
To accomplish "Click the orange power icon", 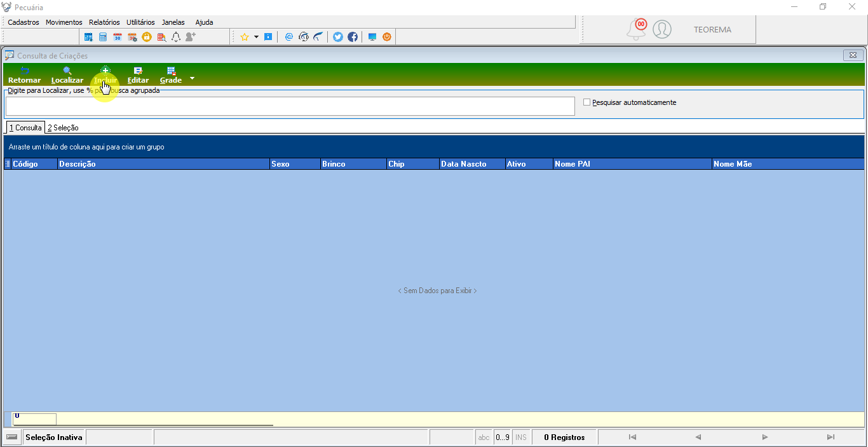I will (x=387, y=37).
